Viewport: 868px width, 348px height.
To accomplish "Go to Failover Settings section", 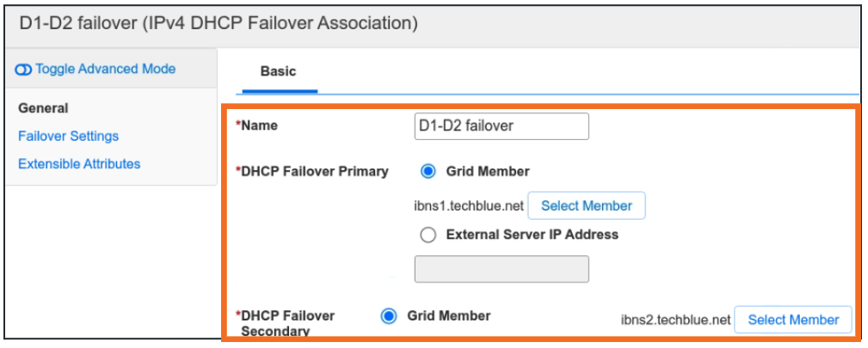I will 68,136.
